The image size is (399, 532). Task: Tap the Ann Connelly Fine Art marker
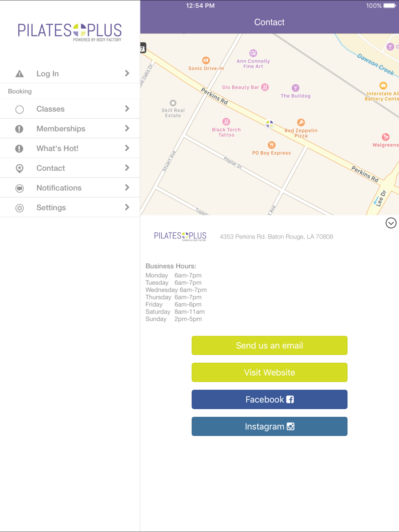pyautogui.click(x=253, y=53)
